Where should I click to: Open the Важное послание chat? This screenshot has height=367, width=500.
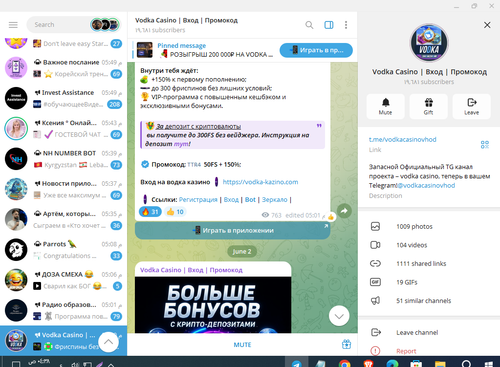click(63, 68)
